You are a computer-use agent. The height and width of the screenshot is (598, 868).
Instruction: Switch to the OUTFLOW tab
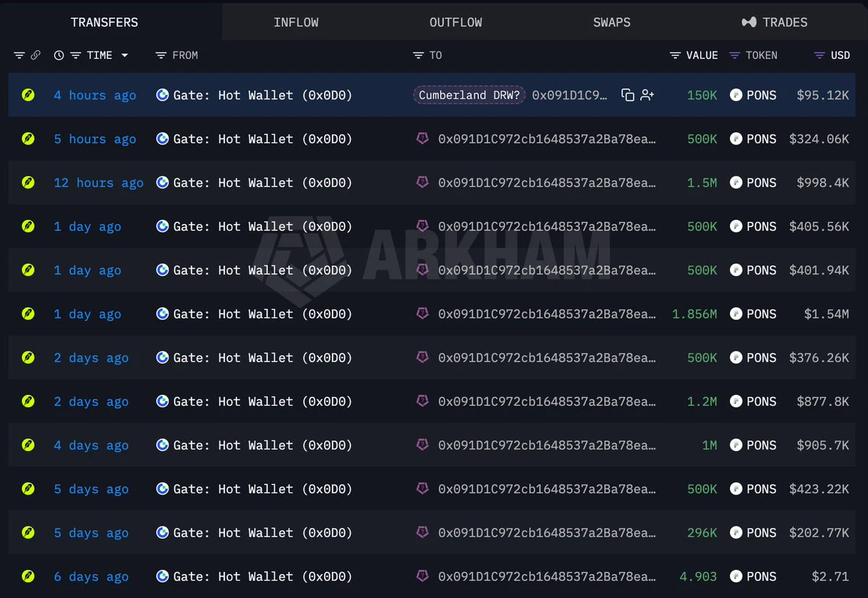[x=456, y=22]
